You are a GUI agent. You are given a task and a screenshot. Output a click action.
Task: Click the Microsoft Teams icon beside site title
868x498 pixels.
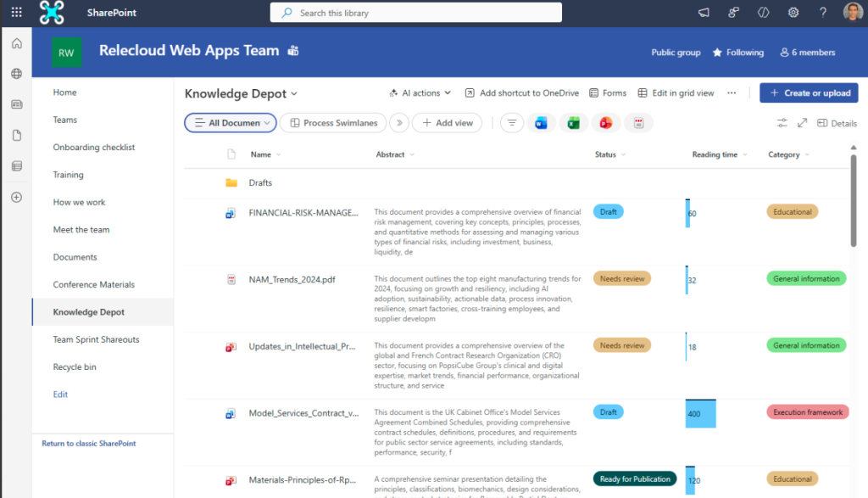click(293, 51)
